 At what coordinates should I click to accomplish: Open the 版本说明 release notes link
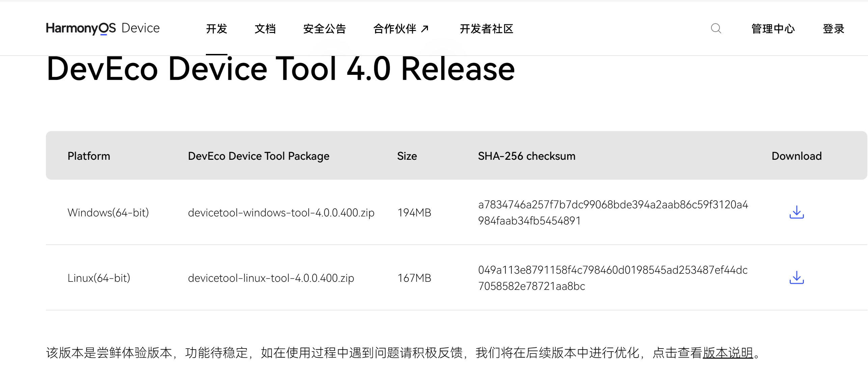pos(728,353)
